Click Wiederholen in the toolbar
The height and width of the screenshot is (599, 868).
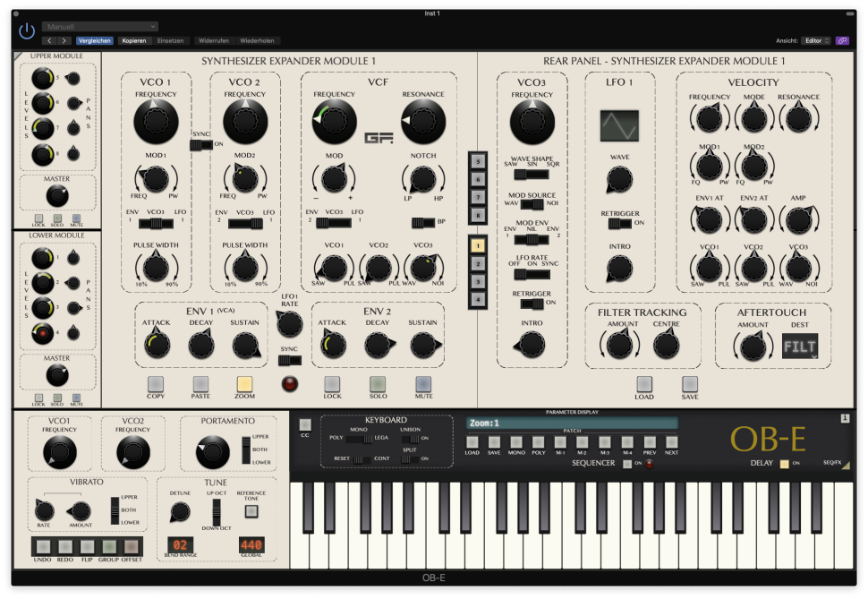click(257, 40)
